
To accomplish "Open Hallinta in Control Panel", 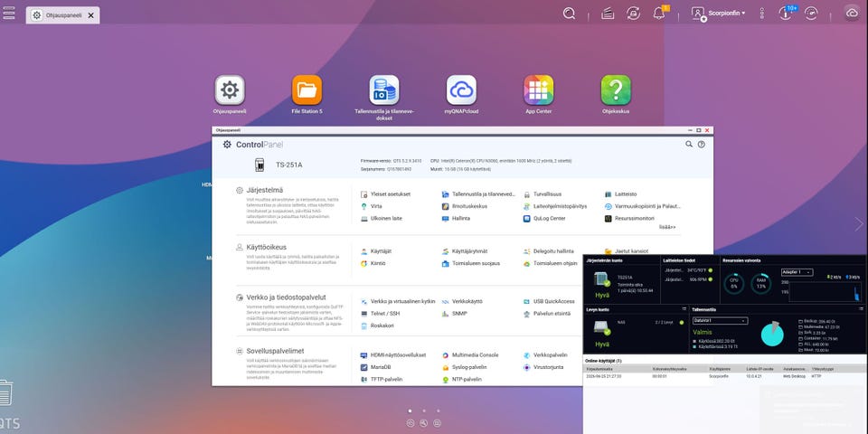I will coord(456,218).
